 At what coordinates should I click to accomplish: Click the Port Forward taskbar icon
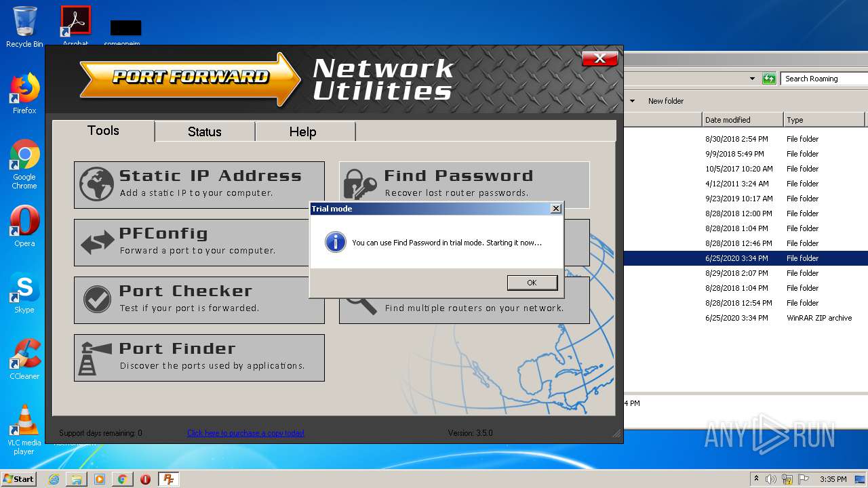click(x=168, y=479)
